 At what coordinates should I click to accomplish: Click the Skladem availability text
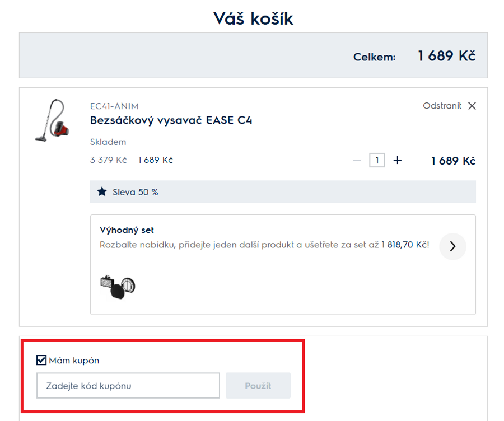pos(108,142)
